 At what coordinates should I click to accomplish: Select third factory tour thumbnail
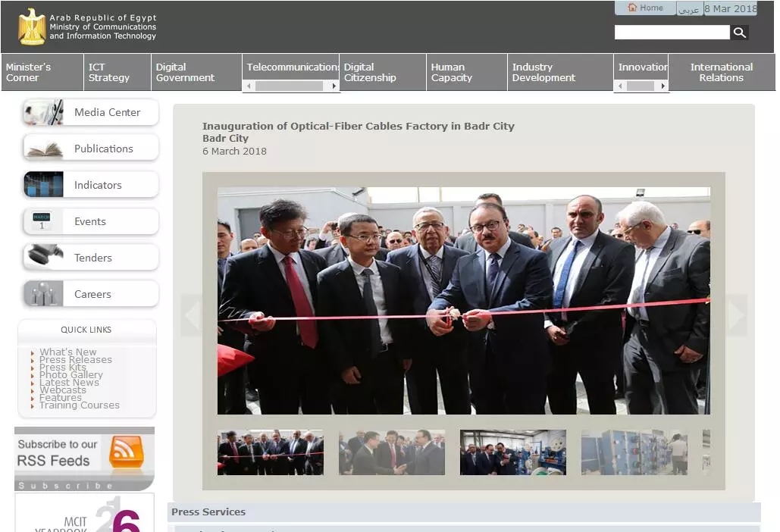click(513, 452)
